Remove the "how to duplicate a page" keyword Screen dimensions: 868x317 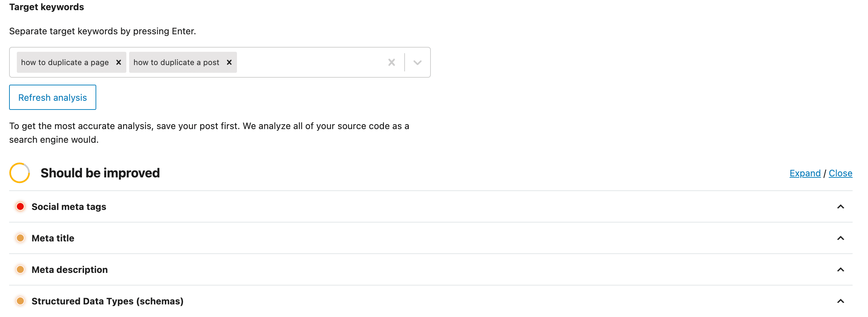119,62
